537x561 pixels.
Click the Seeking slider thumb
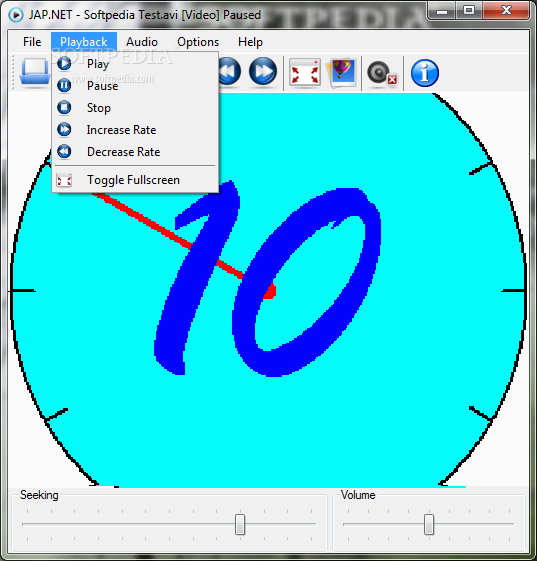(240, 524)
